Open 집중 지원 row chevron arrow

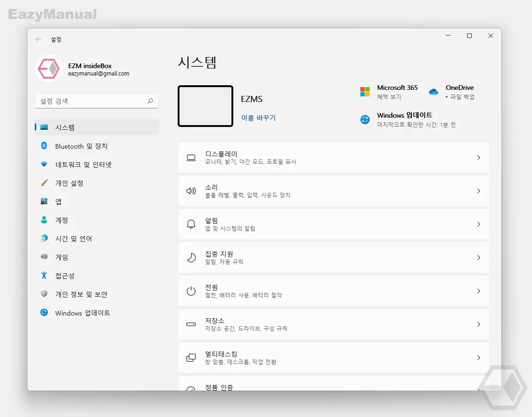[478, 258]
